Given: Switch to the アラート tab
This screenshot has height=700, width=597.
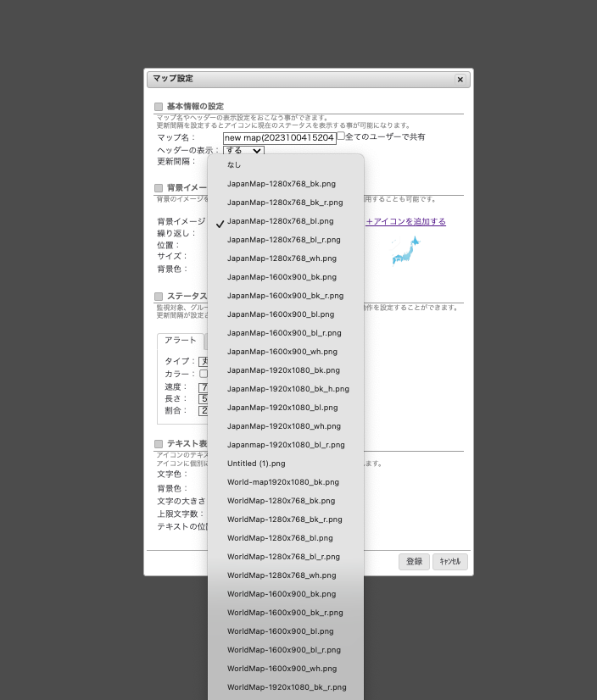Looking at the screenshot, I should tap(181, 340).
